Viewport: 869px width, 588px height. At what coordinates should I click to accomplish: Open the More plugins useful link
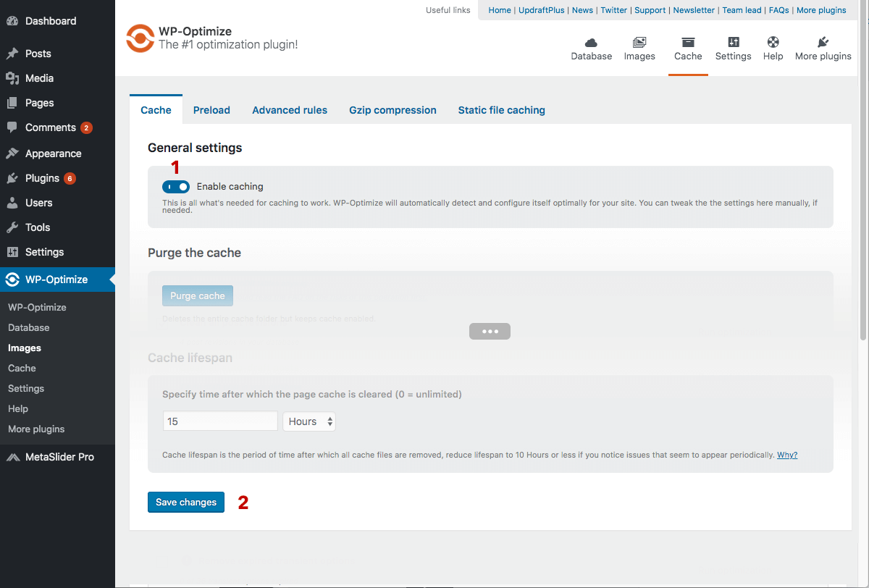pyautogui.click(x=821, y=10)
